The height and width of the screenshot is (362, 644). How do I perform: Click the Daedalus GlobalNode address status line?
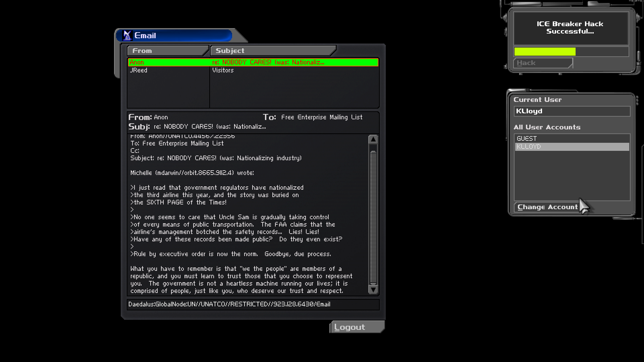pyautogui.click(x=253, y=304)
